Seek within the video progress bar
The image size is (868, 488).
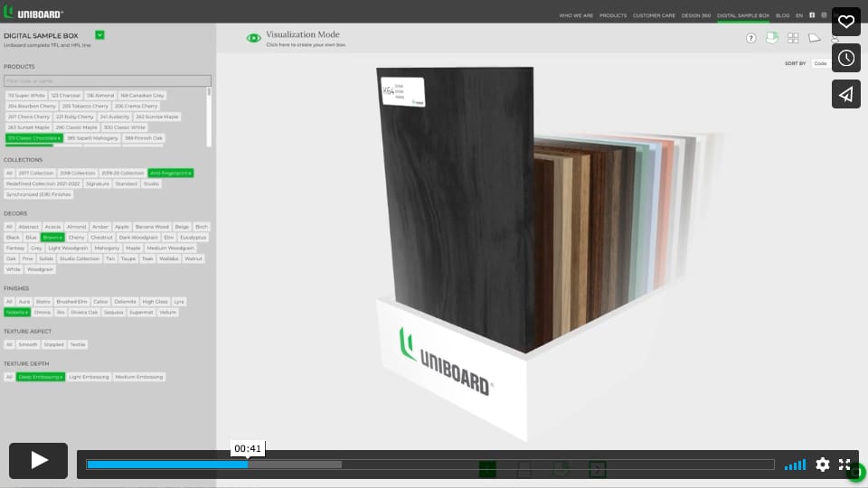(430, 465)
